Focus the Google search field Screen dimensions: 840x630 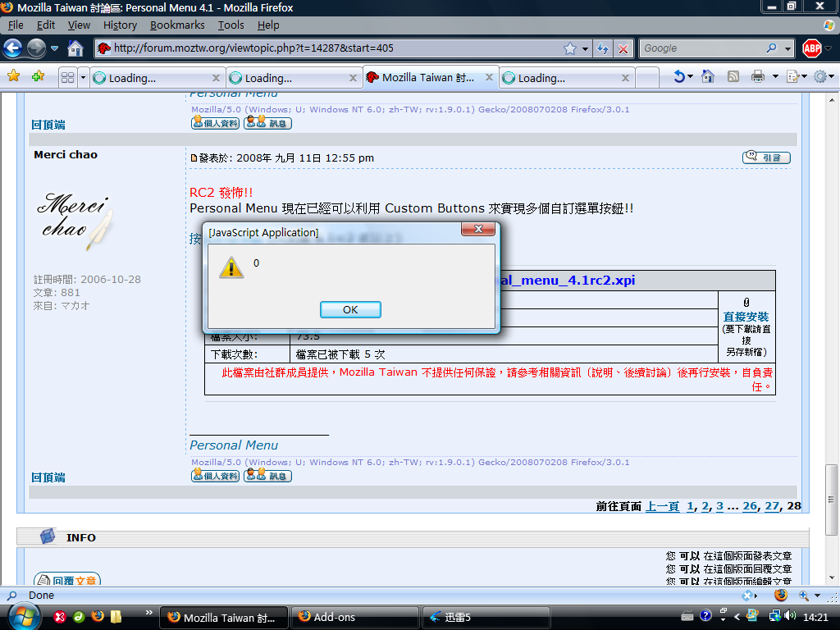(703, 48)
